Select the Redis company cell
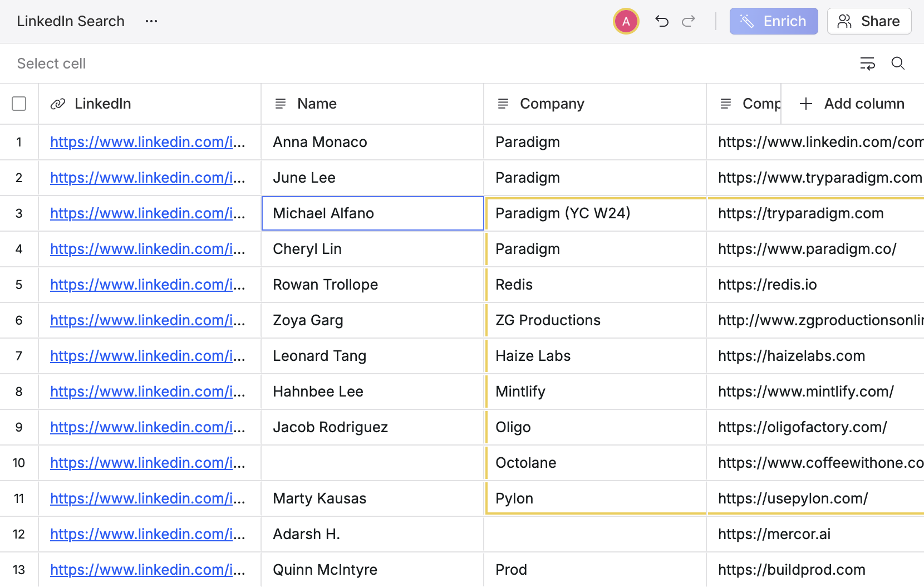The image size is (924, 587). (595, 285)
